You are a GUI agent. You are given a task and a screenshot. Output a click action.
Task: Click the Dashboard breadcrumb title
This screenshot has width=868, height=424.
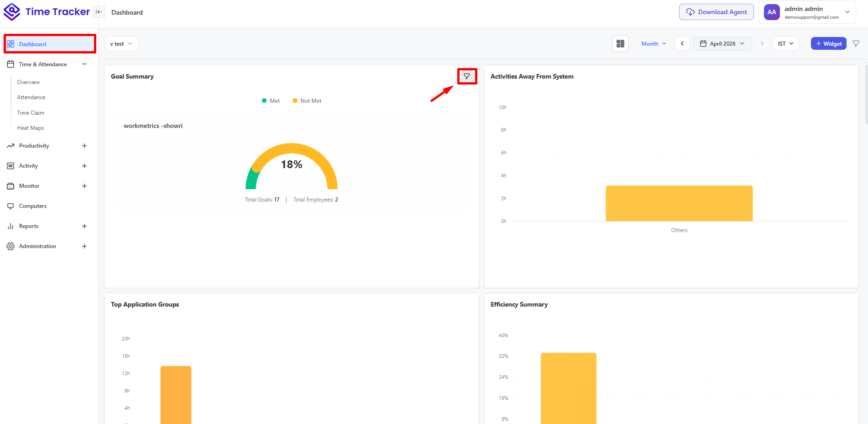coord(127,12)
